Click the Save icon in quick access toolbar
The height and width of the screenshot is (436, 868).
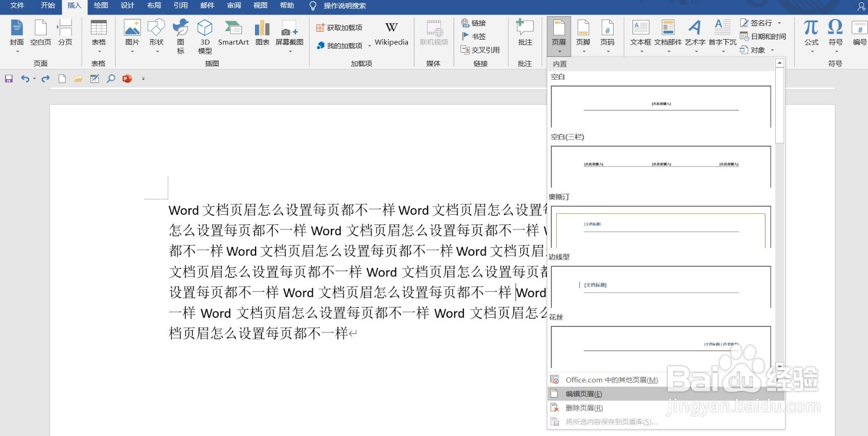[x=9, y=79]
